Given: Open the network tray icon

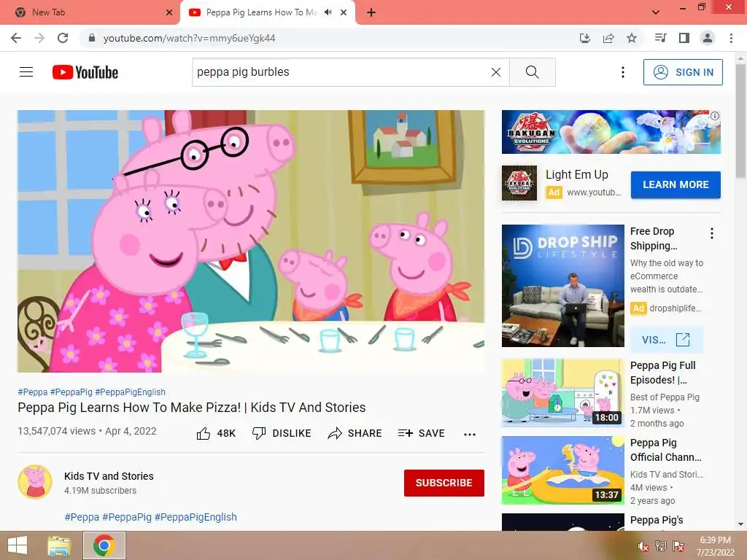Looking at the screenshot, I should 661,545.
